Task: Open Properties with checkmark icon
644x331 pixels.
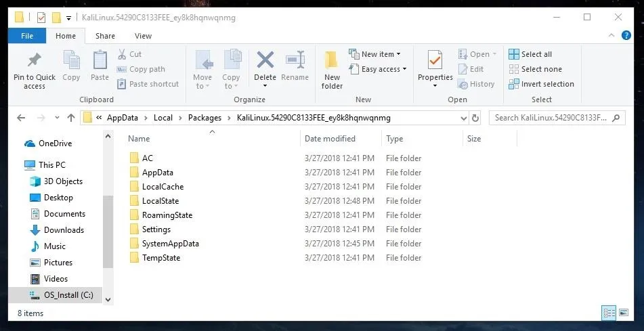Action: (x=435, y=61)
